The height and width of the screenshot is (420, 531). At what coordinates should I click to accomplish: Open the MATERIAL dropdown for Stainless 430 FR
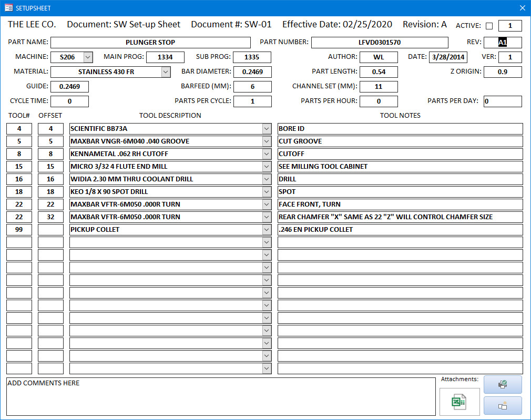(x=166, y=71)
